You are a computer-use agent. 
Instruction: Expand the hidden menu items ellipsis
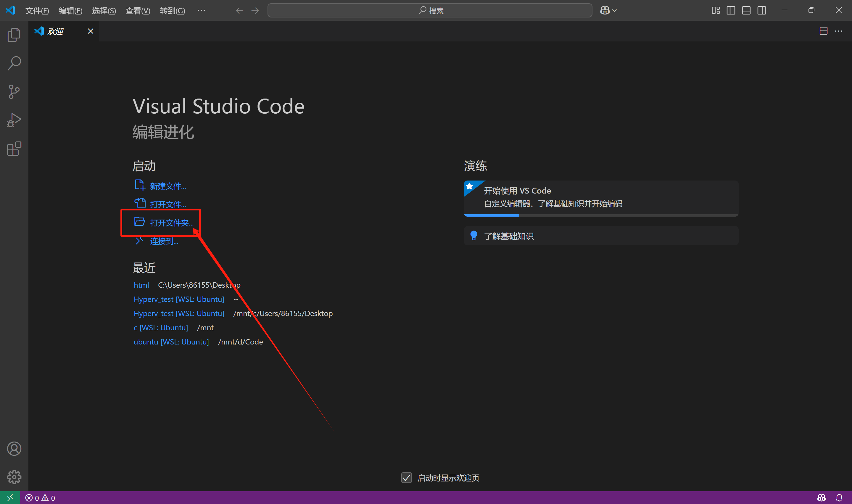pyautogui.click(x=201, y=11)
